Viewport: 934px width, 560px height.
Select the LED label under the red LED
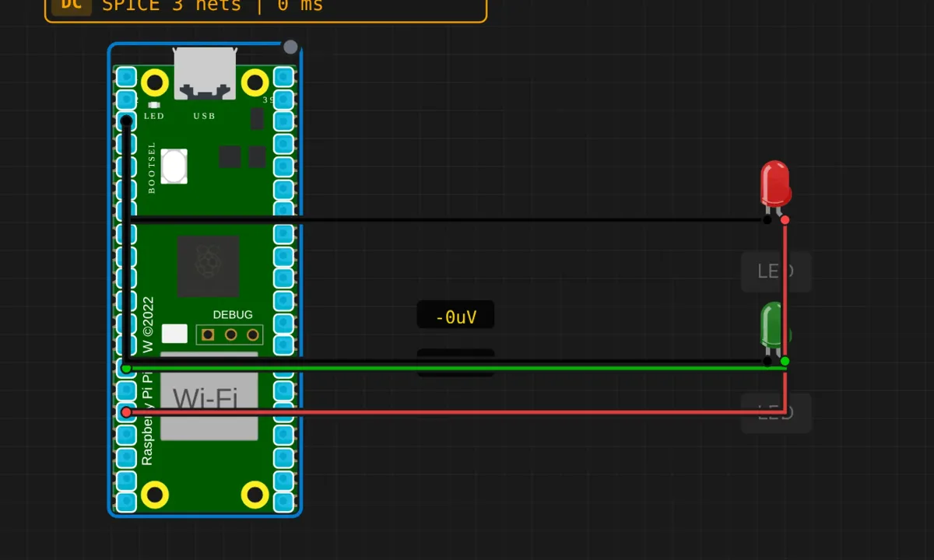coord(776,271)
